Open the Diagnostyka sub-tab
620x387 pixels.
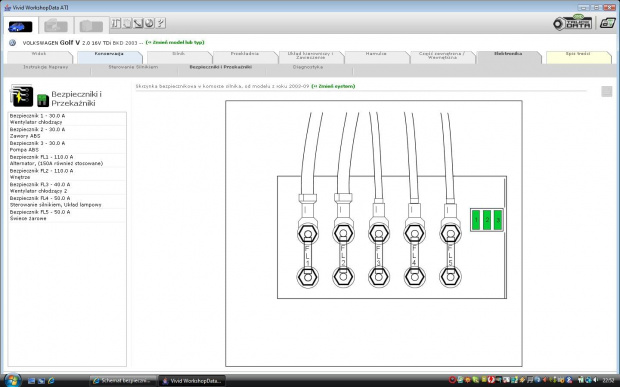pos(308,67)
